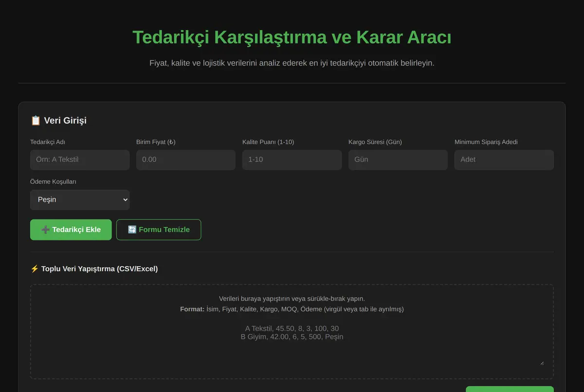This screenshot has width=584, height=392.
Task: Click the Tedarikçi Karşılaştırma ve Karar Aracı title
Action: [292, 37]
